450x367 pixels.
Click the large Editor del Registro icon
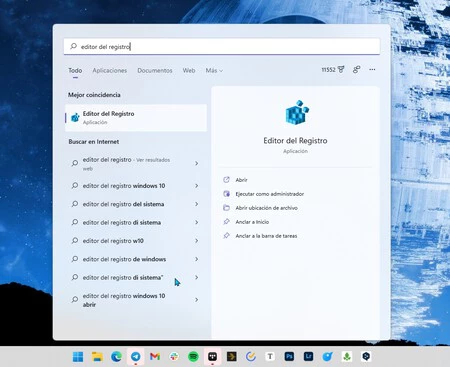[x=297, y=112]
